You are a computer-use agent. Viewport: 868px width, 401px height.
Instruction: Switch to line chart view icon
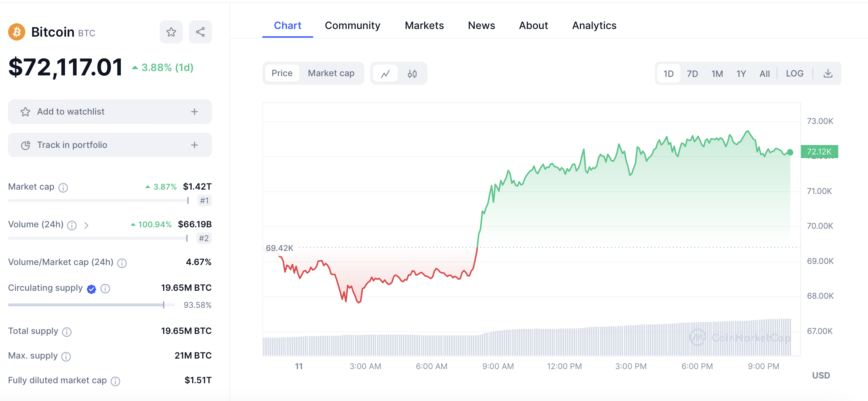(385, 74)
